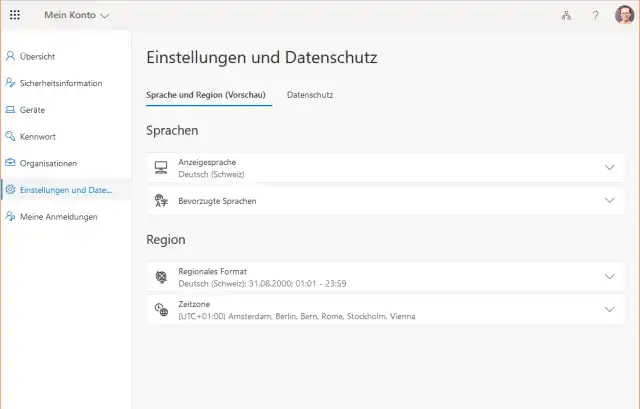Expand the Zeitzone section chevron
The image size is (640, 409).
[609, 309]
